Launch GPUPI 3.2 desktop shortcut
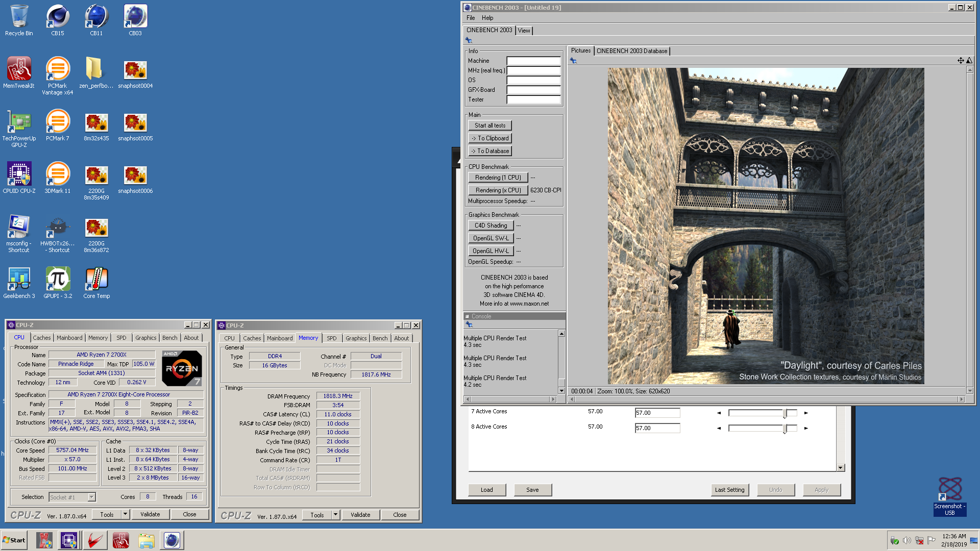This screenshot has width=980, height=551. (x=58, y=283)
